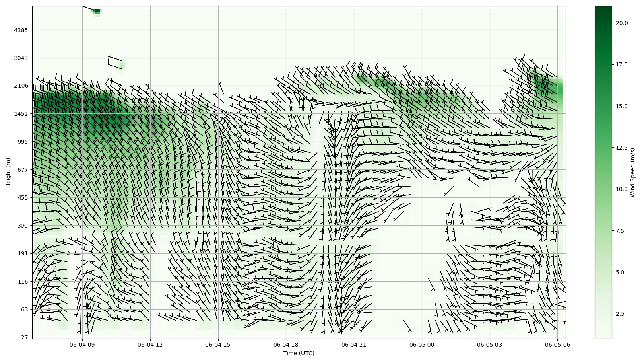Select the 06-04 09 time tick label
Viewport: 644px width, 362px height.
coord(82,345)
